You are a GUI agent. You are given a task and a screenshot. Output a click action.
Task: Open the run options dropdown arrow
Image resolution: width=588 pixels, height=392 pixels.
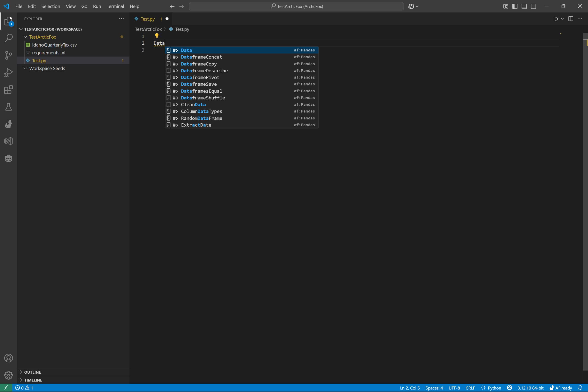tap(562, 19)
